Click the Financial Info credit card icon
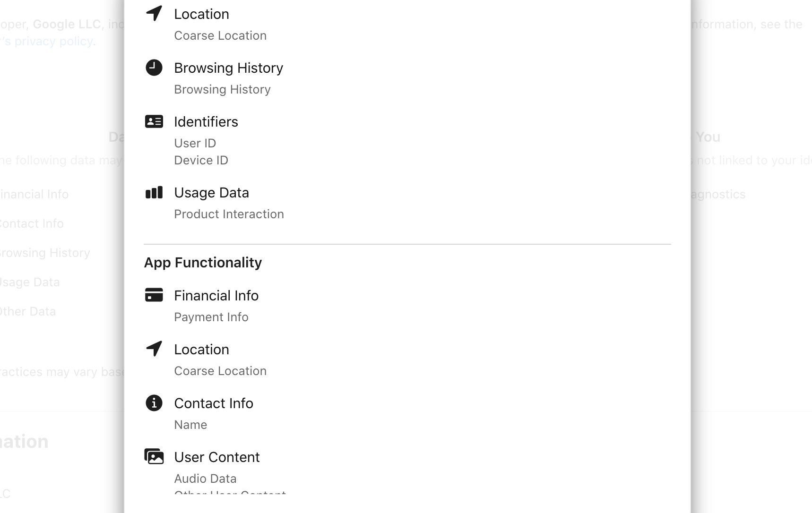 pos(154,295)
